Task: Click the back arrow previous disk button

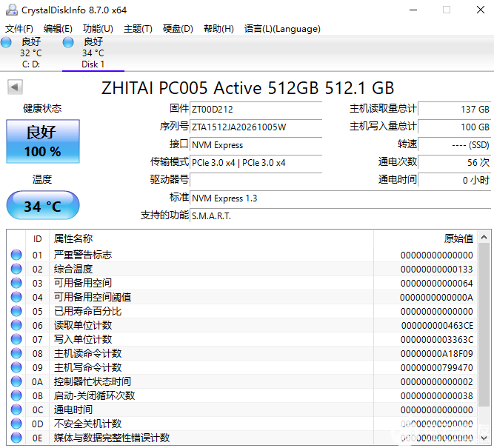Action: coord(15,87)
